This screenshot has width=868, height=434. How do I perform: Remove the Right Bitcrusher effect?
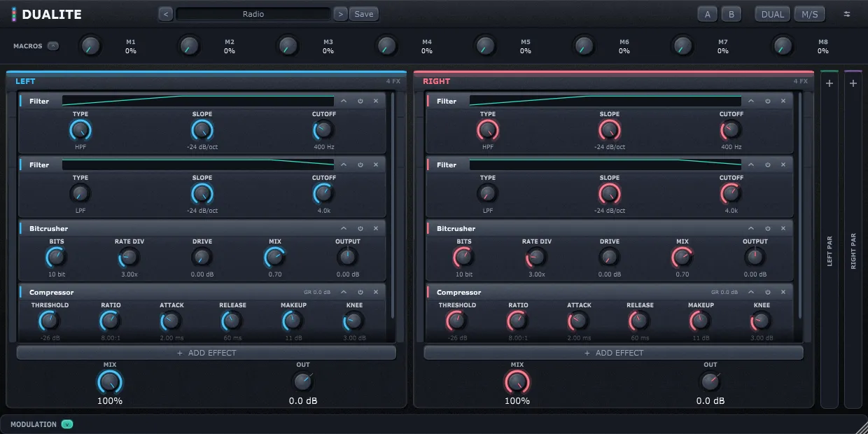[783, 228]
